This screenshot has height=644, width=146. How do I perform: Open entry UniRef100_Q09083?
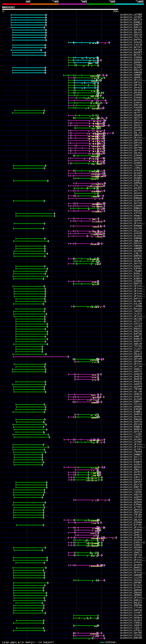[x=131, y=42]
